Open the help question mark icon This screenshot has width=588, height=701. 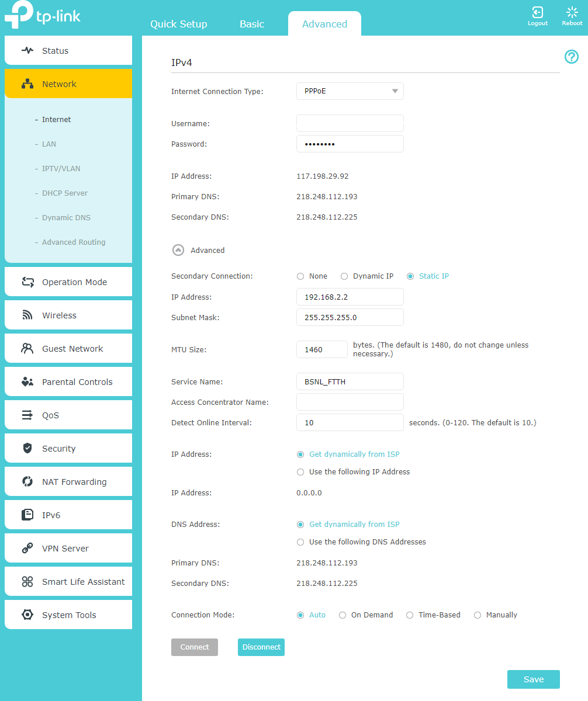(x=571, y=57)
